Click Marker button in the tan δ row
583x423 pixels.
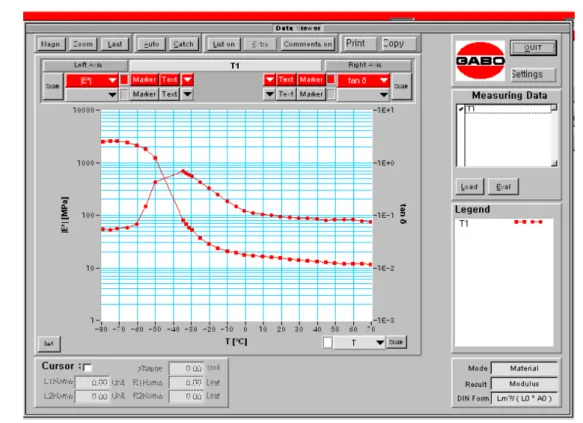pyautogui.click(x=311, y=80)
